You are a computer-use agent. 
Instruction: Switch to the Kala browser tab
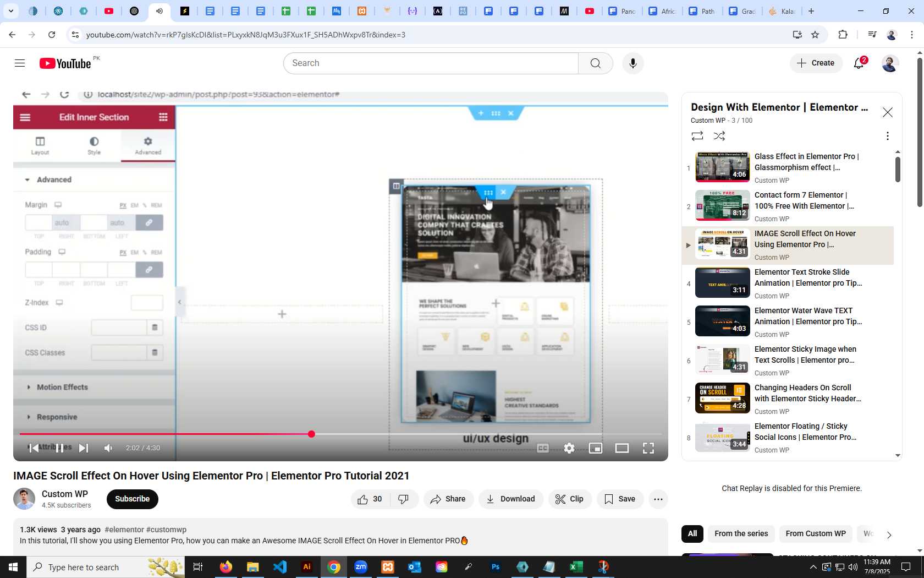pos(782,11)
